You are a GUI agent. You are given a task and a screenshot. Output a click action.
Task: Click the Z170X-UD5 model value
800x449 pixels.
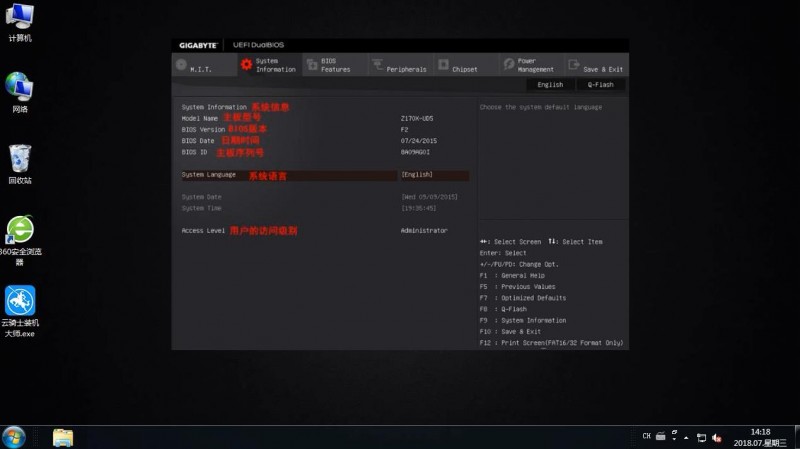tap(417, 118)
